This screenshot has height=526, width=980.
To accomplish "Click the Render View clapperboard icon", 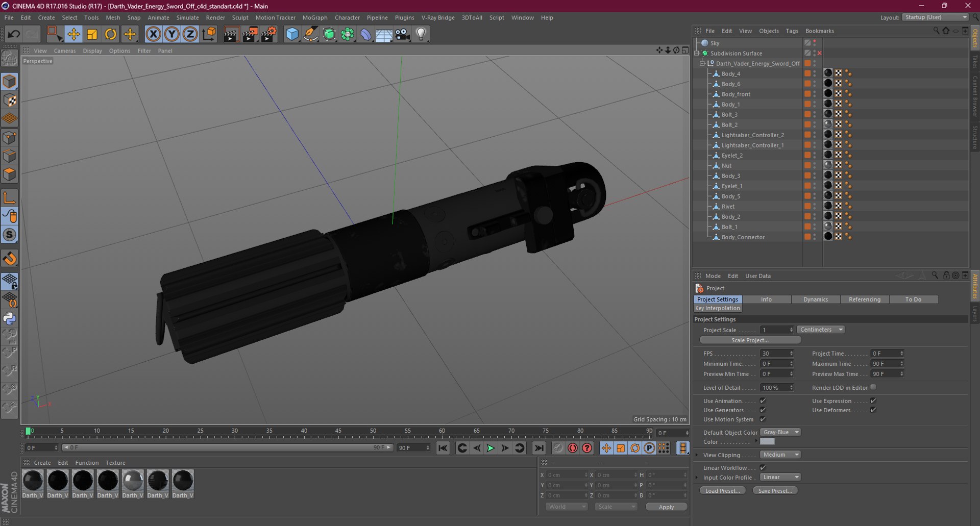I will 231,34.
